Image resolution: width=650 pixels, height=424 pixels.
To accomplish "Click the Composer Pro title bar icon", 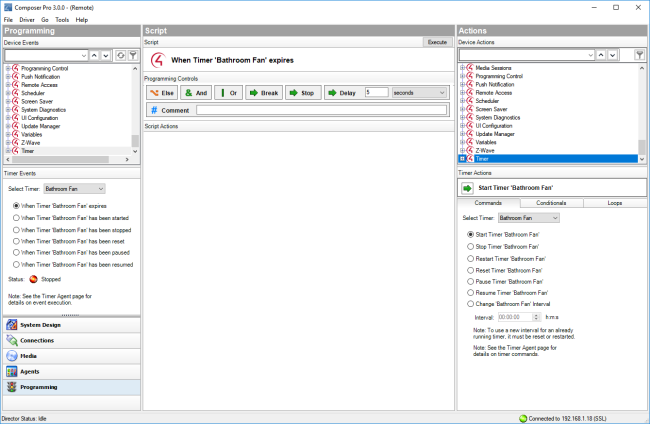I will point(8,7).
